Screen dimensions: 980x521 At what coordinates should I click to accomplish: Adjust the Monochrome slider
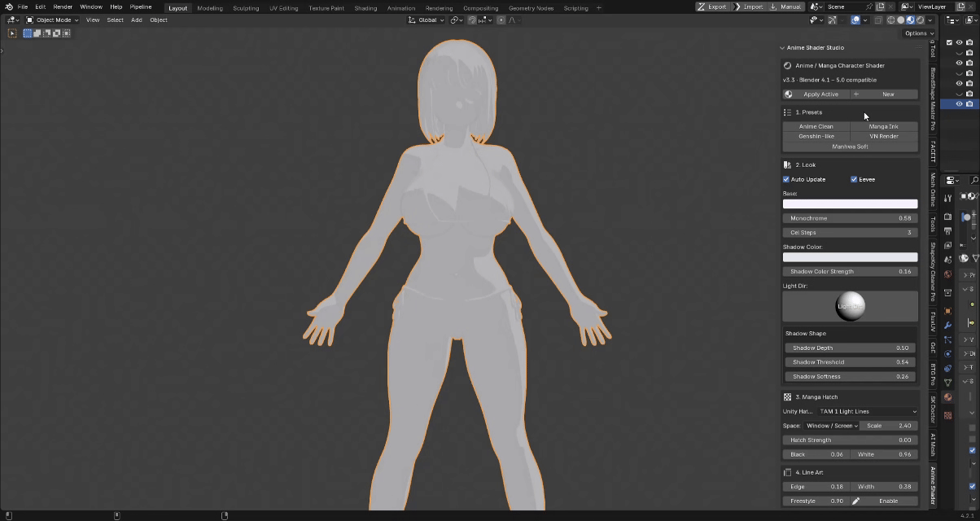click(x=851, y=218)
